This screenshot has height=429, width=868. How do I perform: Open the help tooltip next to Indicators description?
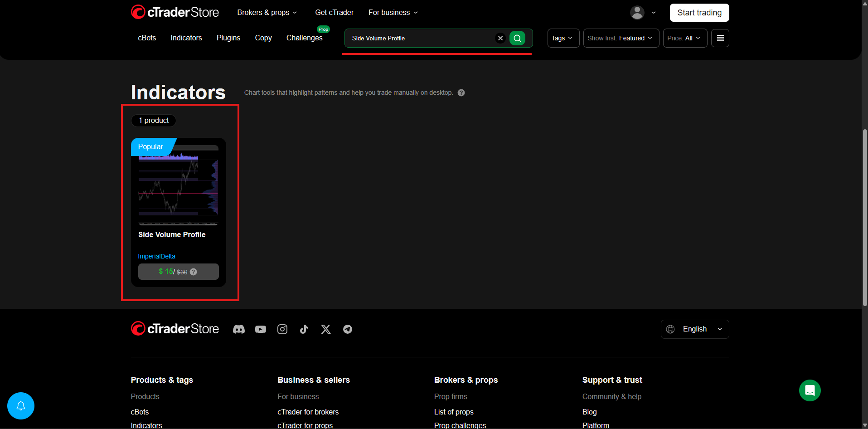pos(461,93)
